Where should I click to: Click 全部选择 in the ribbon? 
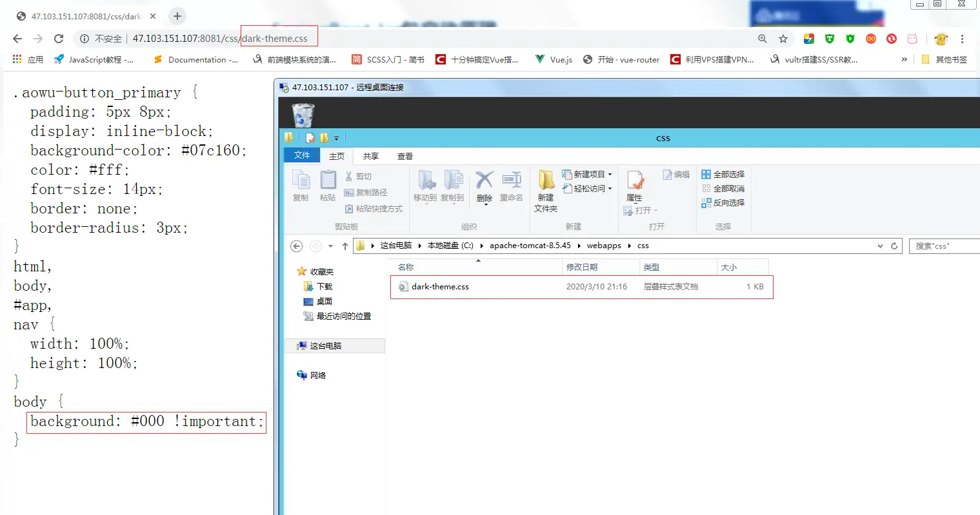(723, 174)
